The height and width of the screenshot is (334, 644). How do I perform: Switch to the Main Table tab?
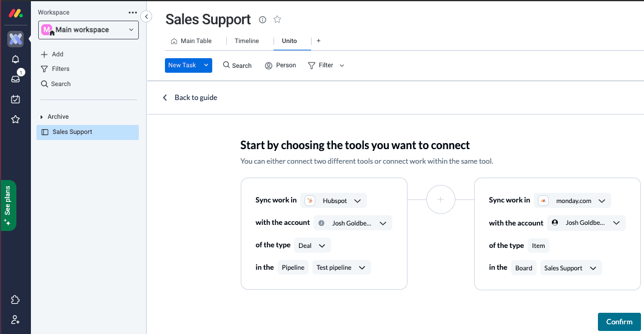point(192,41)
